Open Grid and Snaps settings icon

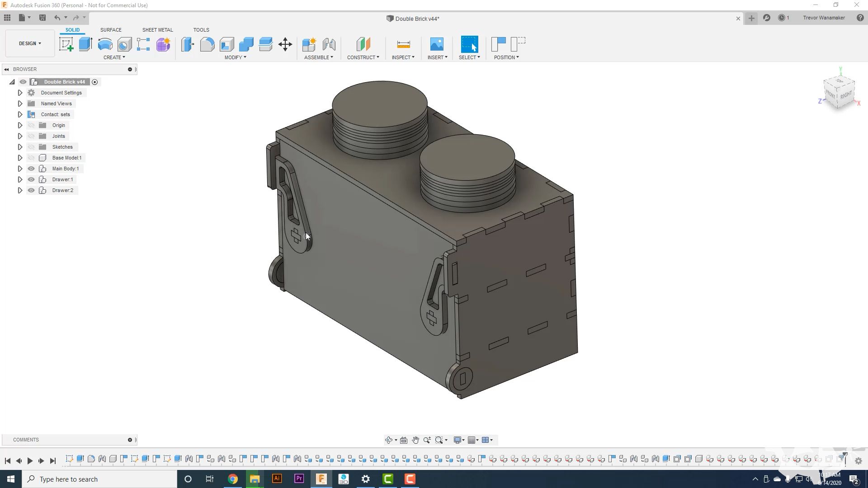(472, 440)
